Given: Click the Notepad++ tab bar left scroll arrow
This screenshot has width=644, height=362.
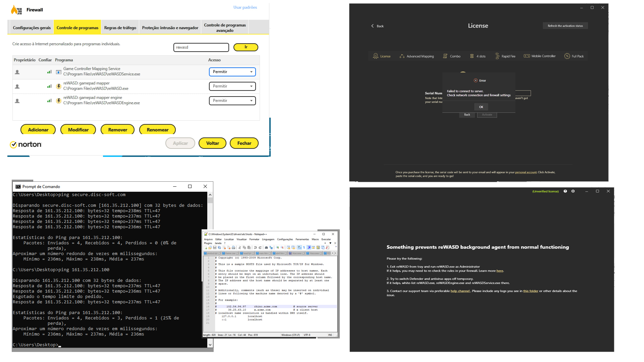Looking at the screenshot, I should tap(332, 253).
